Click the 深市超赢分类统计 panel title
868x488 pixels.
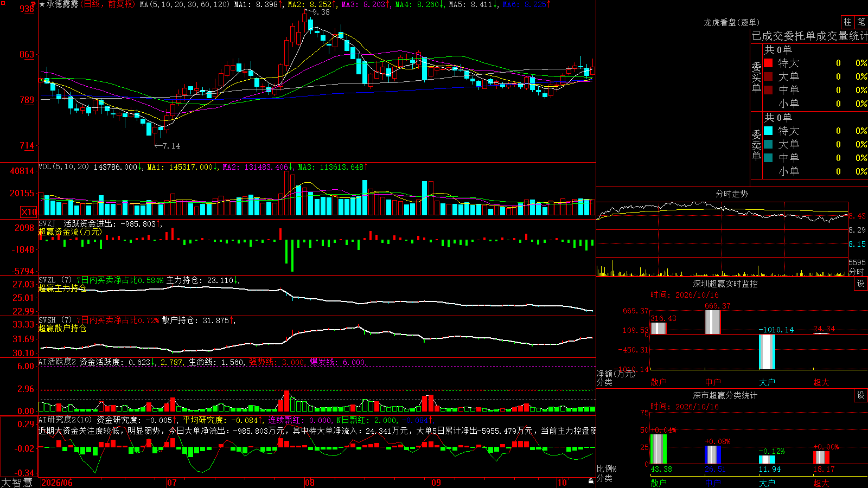click(x=725, y=395)
